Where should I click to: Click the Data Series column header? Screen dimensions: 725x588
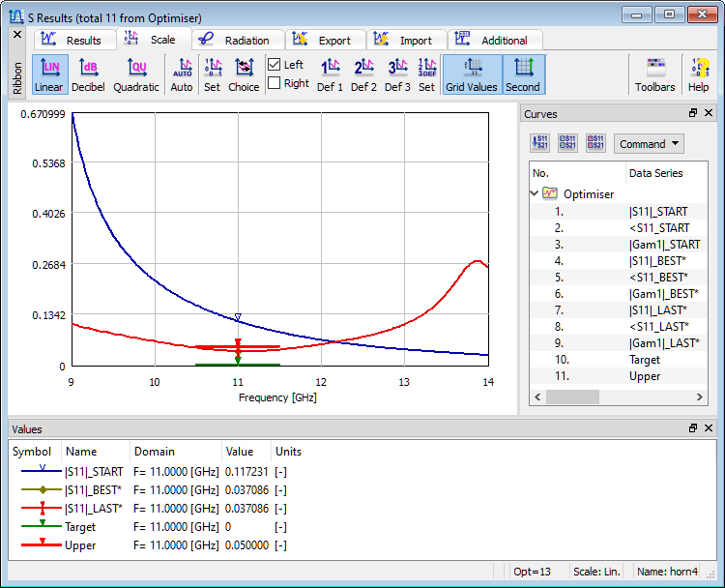click(x=666, y=173)
